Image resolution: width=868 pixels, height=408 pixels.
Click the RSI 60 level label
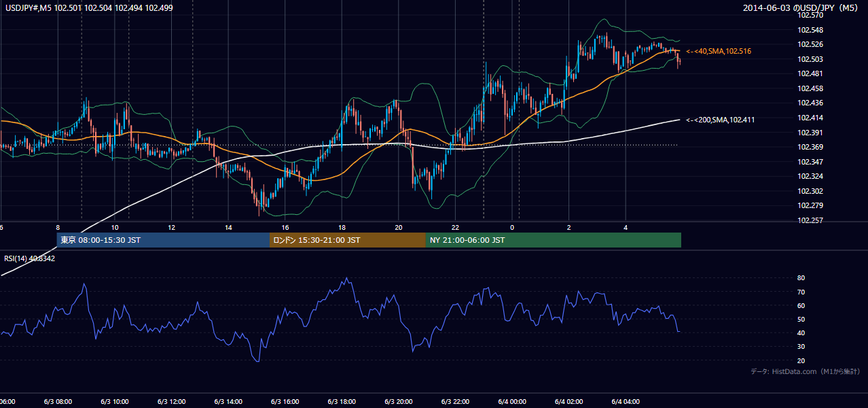point(801,305)
